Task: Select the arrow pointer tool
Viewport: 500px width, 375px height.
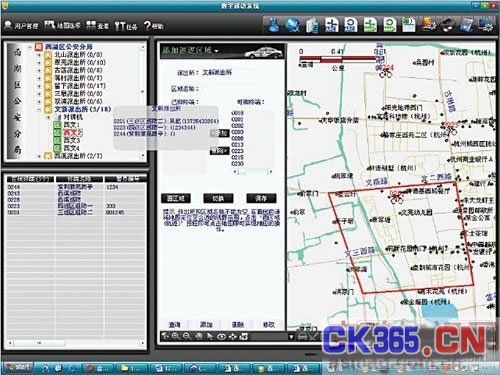Action: tap(210, 336)
